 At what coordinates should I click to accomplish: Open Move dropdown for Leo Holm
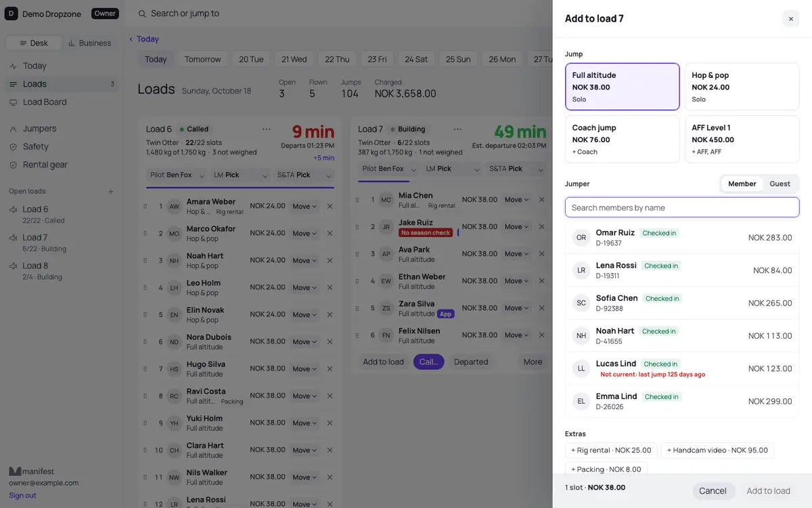pos(304,288)
